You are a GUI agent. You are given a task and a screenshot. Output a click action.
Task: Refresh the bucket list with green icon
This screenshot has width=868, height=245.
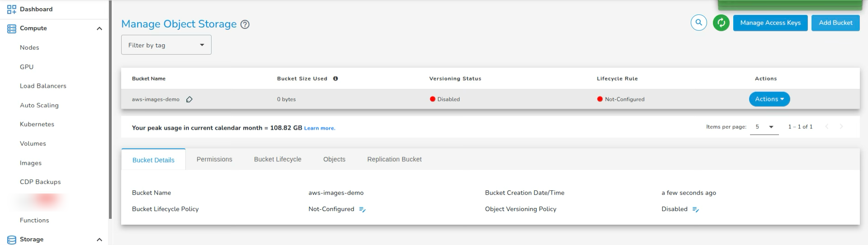coord(721,23)
